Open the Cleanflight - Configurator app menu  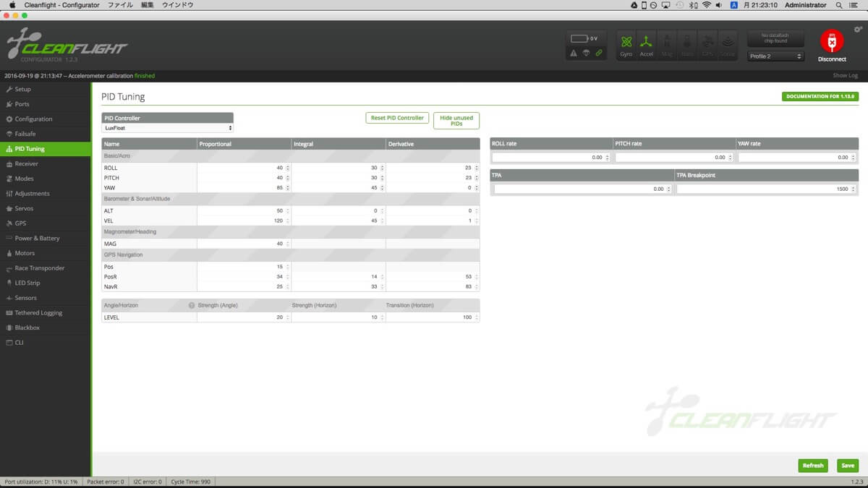[x=61, y=5]
